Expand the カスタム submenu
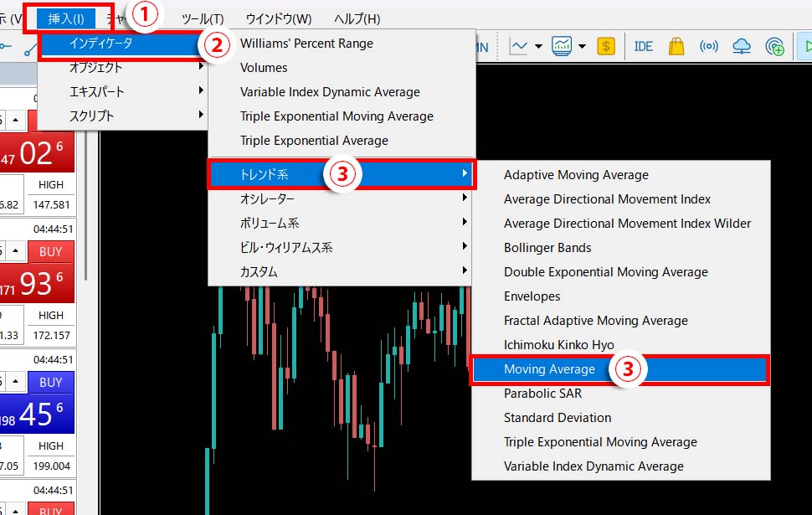 [x=341, y=271]
